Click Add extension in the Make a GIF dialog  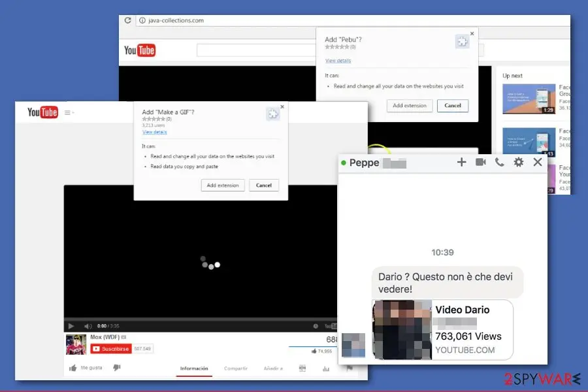point(223,186)
